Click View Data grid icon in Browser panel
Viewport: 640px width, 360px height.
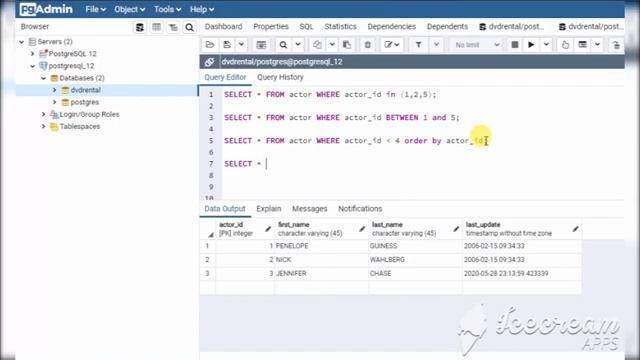[x=156, y=27]
